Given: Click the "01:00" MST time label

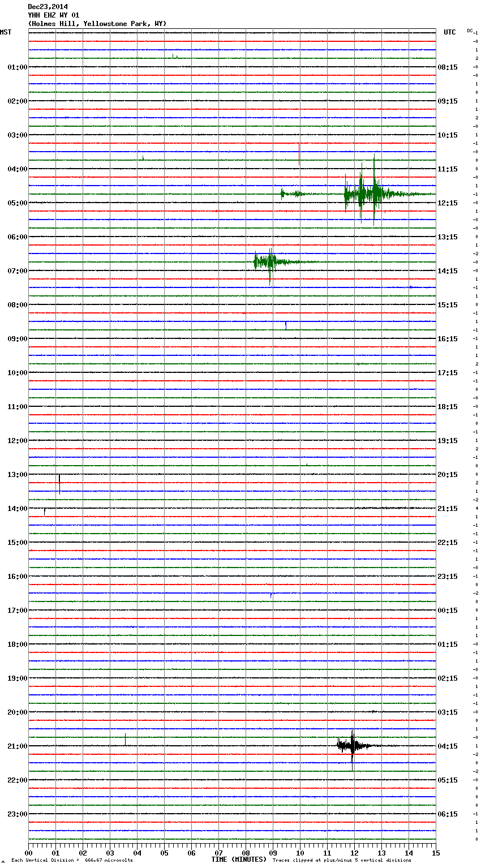Looking at the screenshot, I should point(18,67).
